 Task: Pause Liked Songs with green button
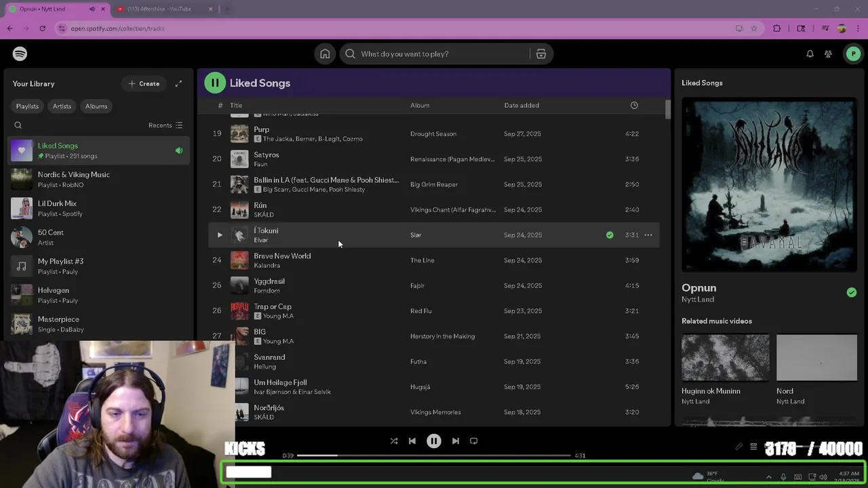[x=215, y=83]
